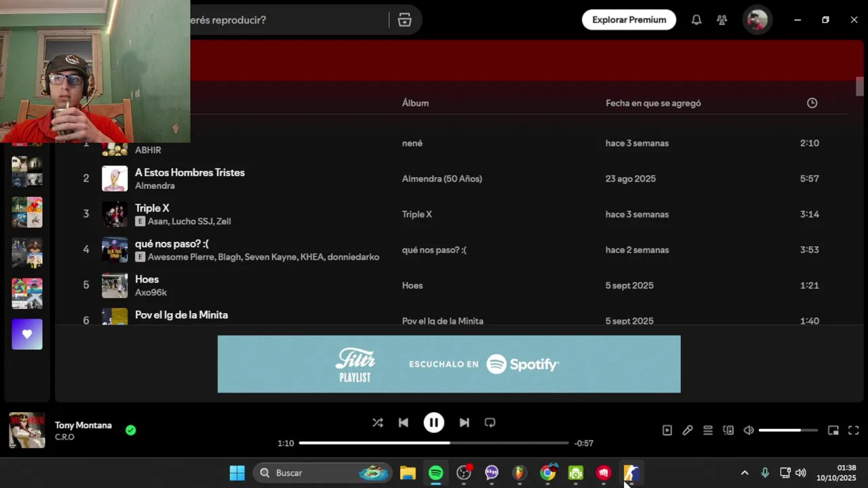Select the song Hoes
Screen dimensions: 868x488
click(x=146, y=279)
